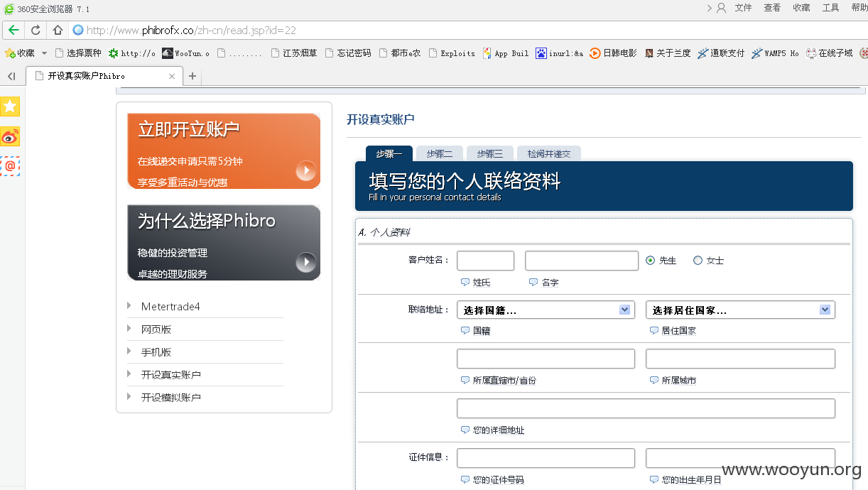Viewport: 868px width, 490px height.
Task: Open the 都市e农 bookmark
Action: 400,53
